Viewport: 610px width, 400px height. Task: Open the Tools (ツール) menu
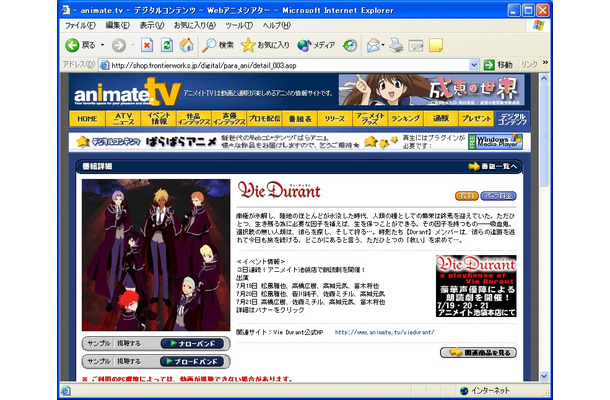coord(239,25)
